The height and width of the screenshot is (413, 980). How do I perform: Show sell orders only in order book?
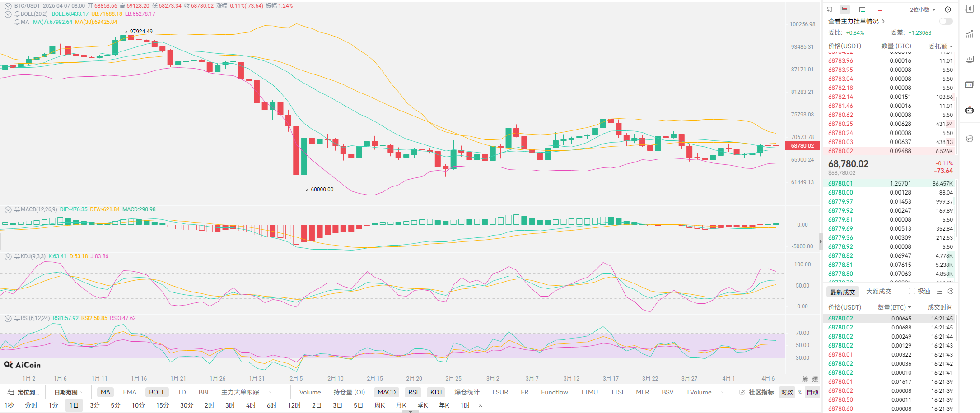[879, 9]
